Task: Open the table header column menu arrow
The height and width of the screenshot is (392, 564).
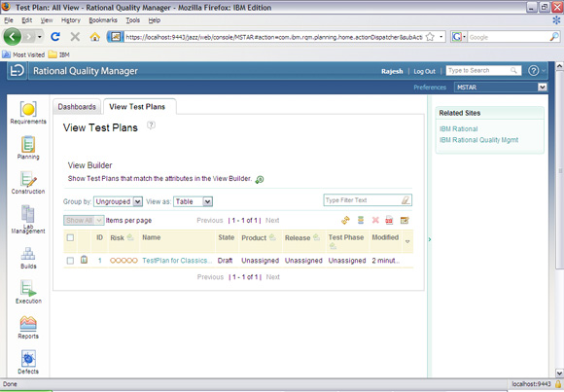Action: click(407, 241)
